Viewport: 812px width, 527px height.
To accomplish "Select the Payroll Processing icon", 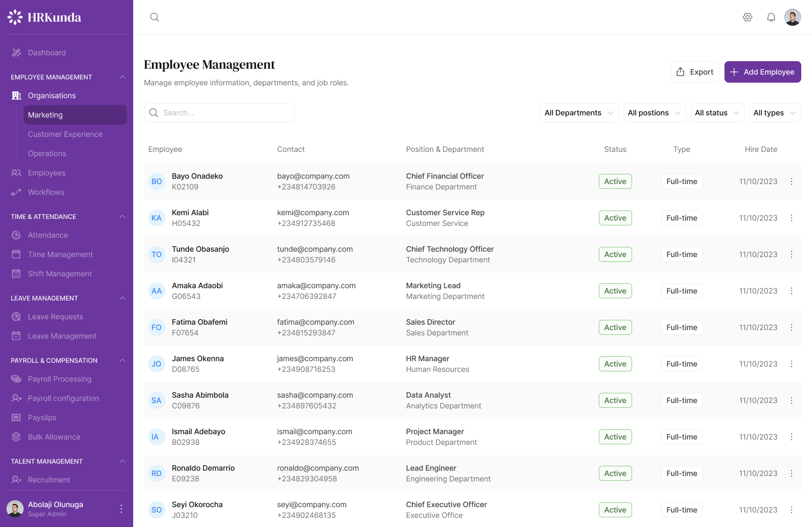I will [17, 379].
